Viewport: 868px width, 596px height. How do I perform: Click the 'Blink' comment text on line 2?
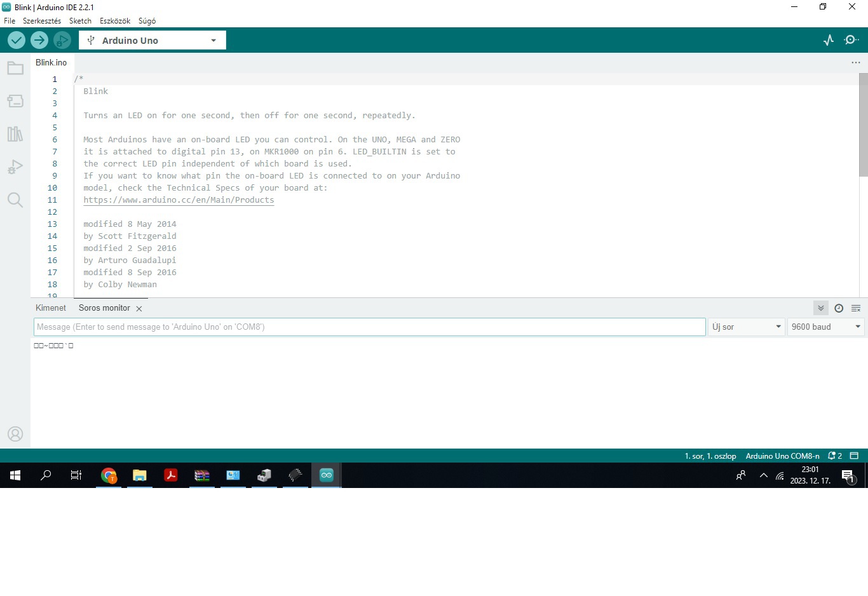pyautogui.click(x=96, y=91)
